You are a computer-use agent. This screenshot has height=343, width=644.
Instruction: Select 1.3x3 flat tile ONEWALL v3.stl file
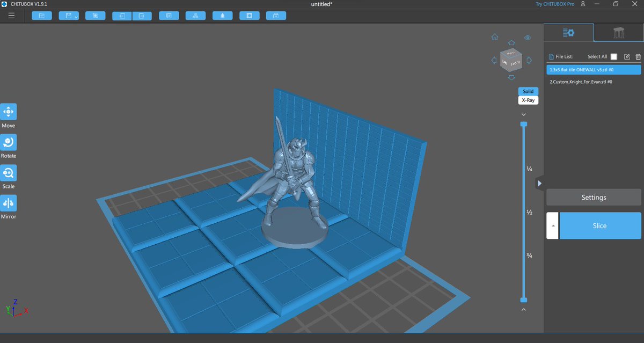pos(594,70)
